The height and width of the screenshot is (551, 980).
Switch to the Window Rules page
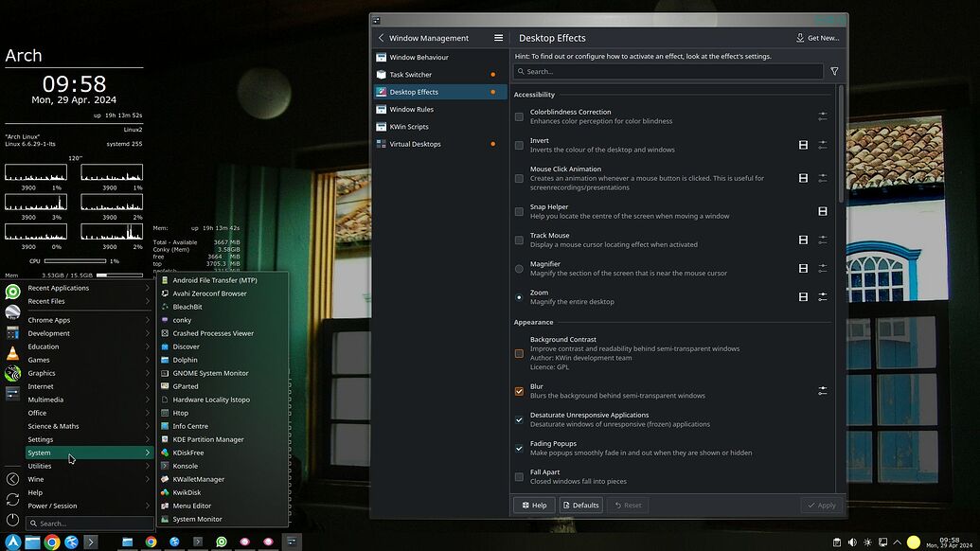[x=414, y=109]
